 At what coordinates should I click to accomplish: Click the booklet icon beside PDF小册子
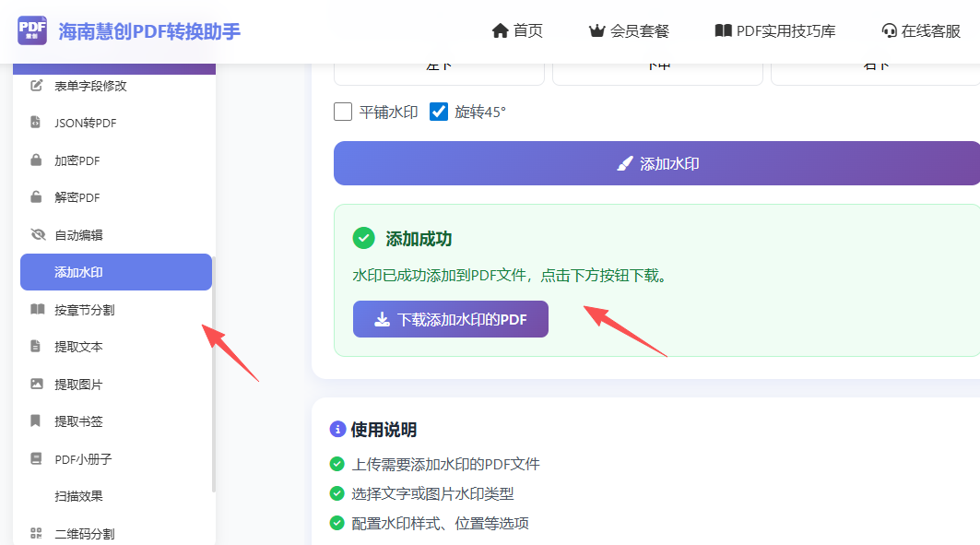point(36,458)
